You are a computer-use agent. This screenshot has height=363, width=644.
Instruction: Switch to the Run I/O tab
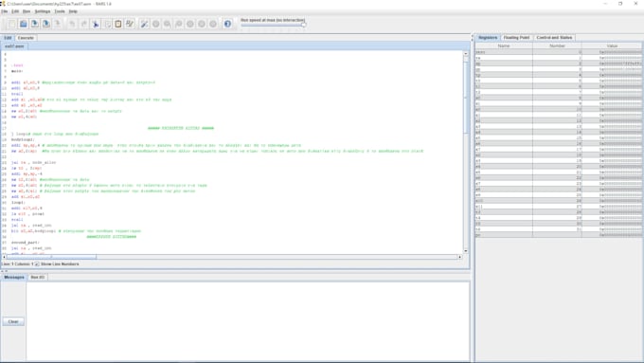tap(38, 277)
